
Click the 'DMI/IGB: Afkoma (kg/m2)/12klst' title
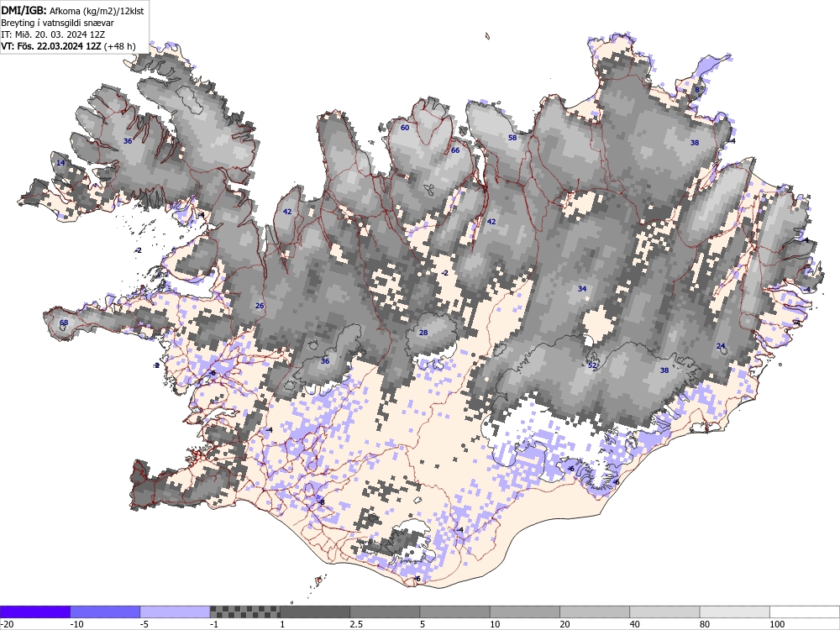(72, 10)
